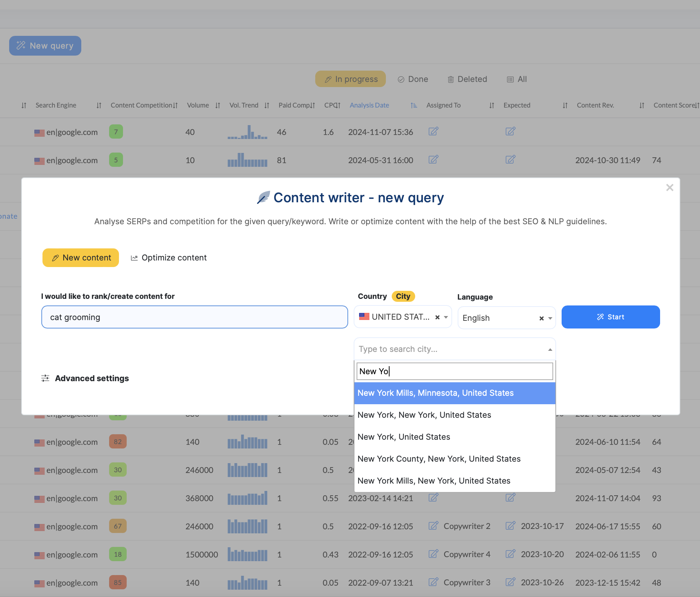
Task: Edit Expected date 2023-10-20 pencil icon
Action: point(510,554)
